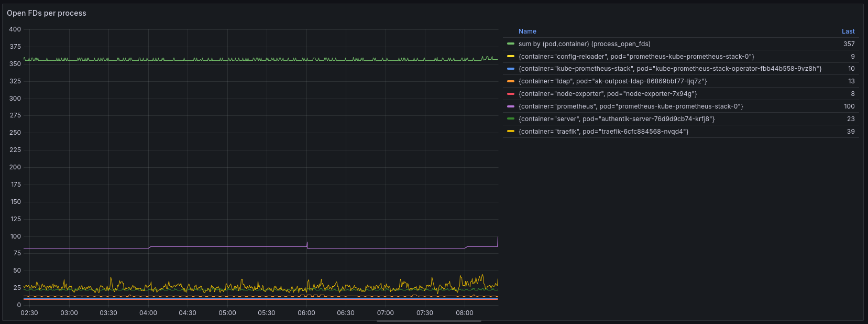Image resolution: width=868 pixels, height=324 pixels.
Task: Click Last value 39 for traefik series
Action: [851, 132]
